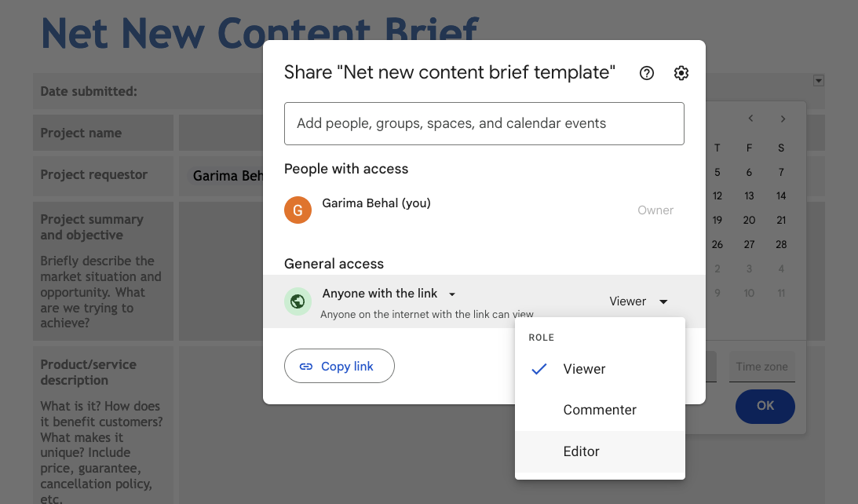Click the link icon in Copy link

point(306,367)
